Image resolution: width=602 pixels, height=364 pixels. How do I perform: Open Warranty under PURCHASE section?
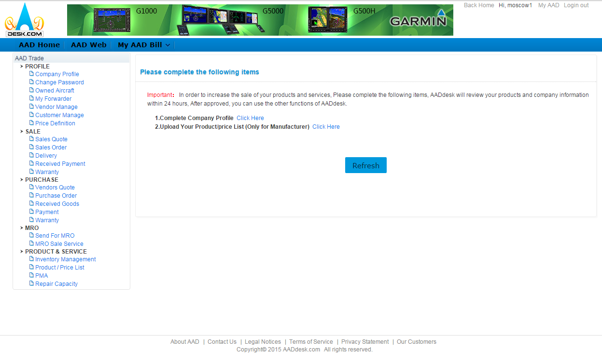[x=47, y=220]
